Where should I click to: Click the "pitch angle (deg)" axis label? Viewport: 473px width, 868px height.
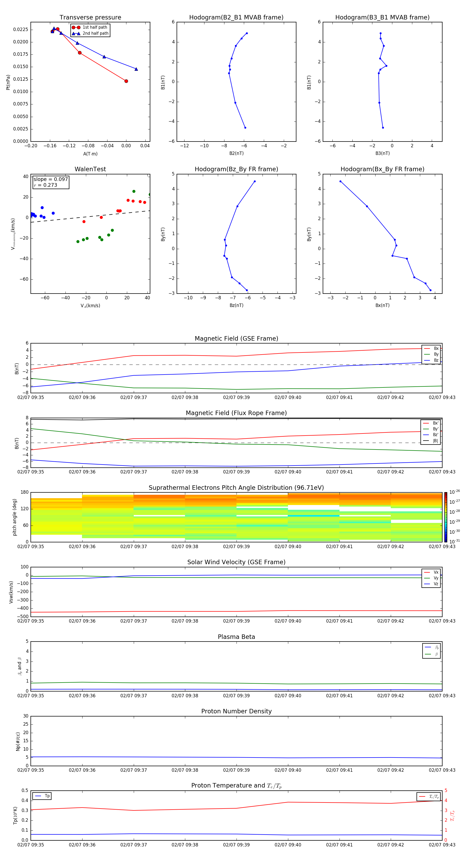14,517
